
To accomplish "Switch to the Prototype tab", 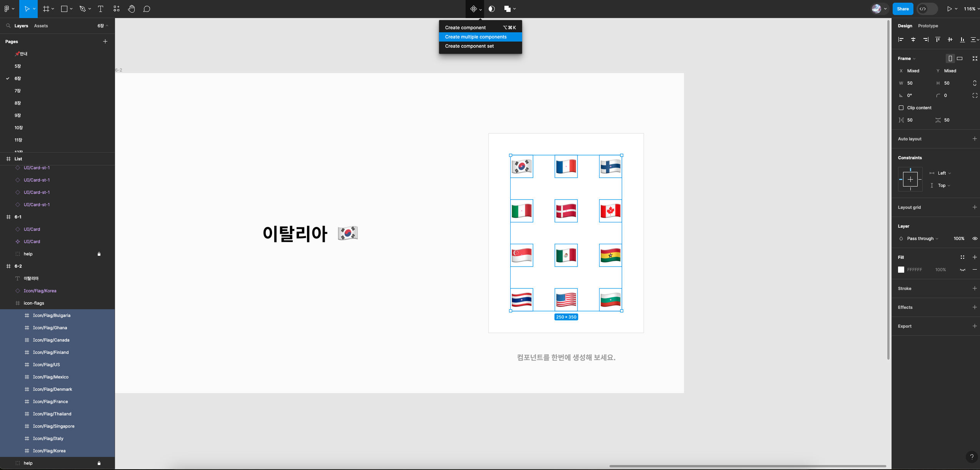I will coord(928,26).
